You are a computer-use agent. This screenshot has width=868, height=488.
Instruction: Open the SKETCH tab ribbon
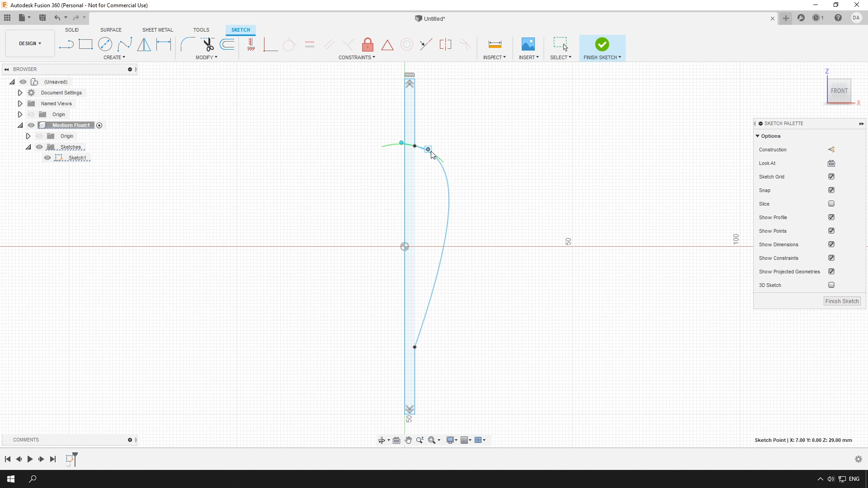[x=241, y=30]
